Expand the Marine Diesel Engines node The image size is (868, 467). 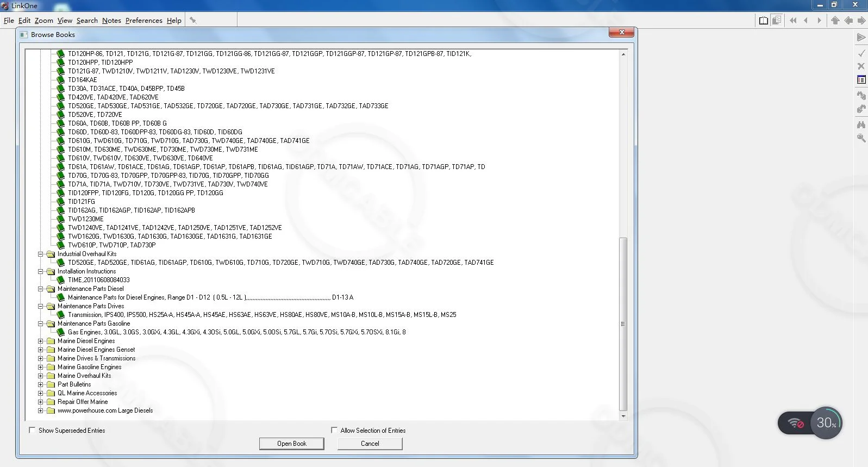[40, 341]
